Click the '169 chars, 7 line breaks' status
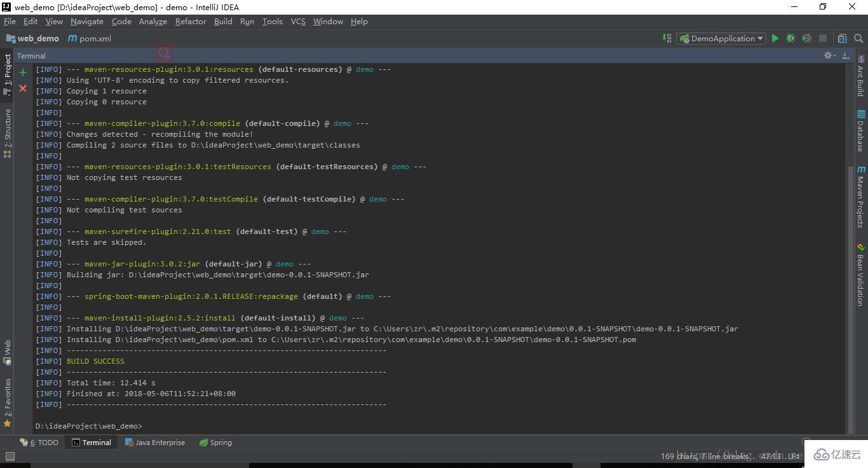868x468 pixels. click(705, 456)
